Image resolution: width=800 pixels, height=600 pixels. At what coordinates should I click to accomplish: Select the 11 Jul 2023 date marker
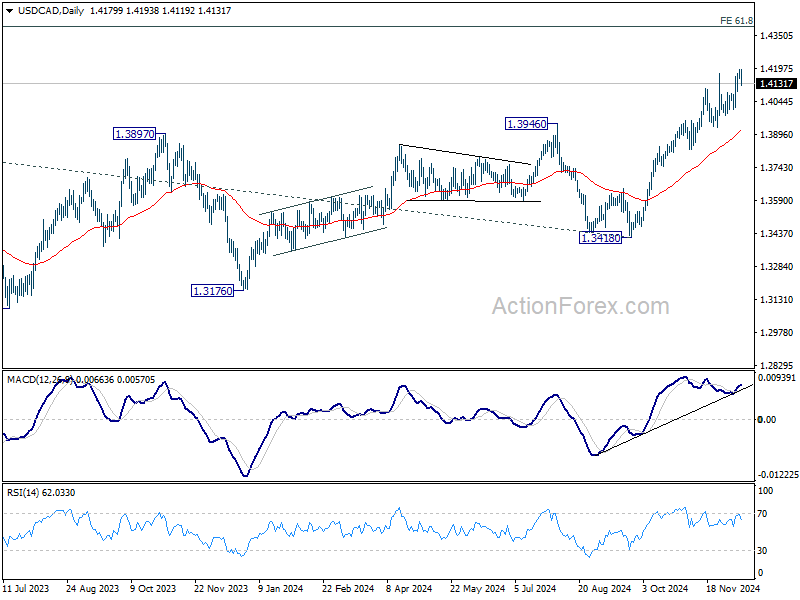tap(26, 588)
